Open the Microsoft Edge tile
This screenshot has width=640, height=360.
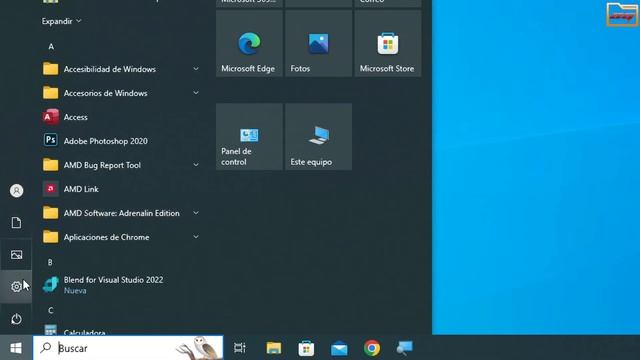[x=249, y=44]
